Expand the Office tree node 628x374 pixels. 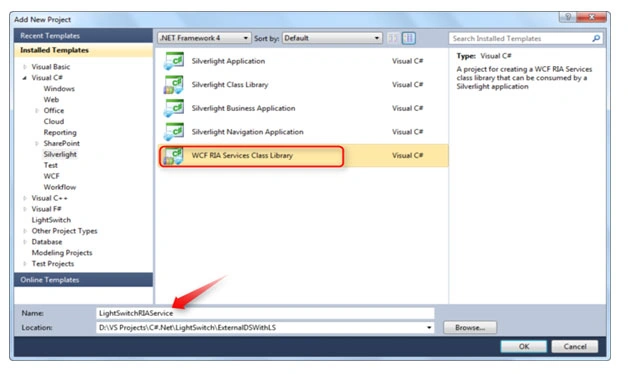[37, 111]
